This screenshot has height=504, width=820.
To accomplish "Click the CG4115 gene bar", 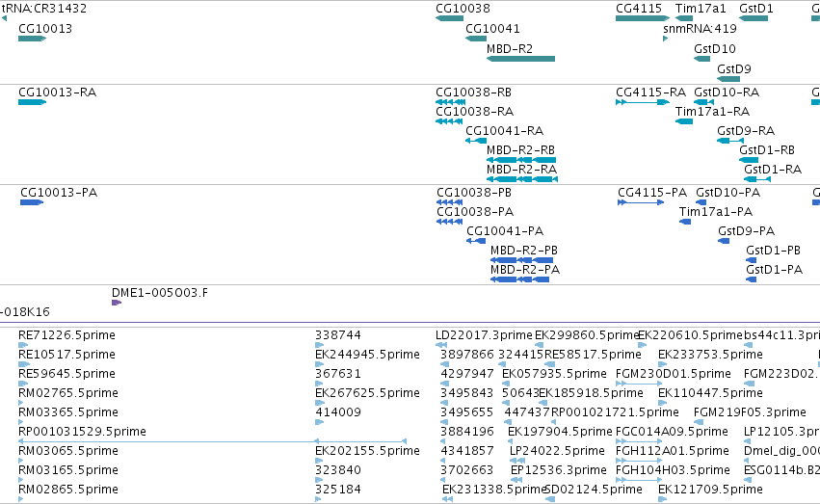I will 643,18.
